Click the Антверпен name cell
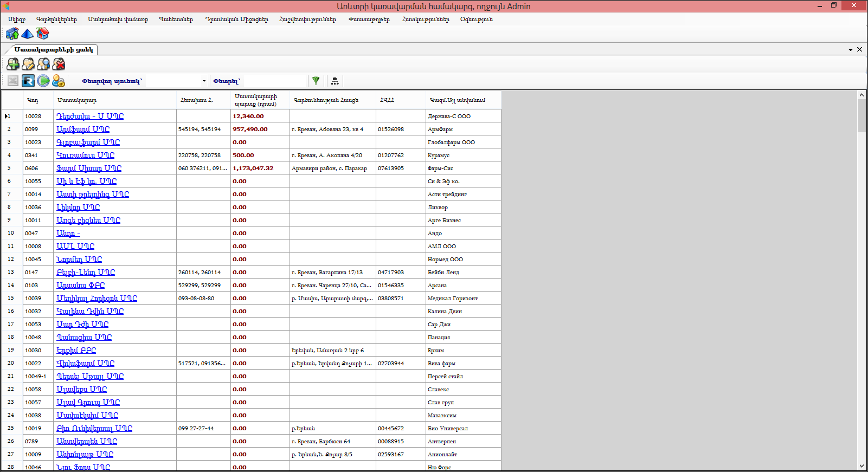868x472 pixels. pyautogui.click(x=464, y=441)
